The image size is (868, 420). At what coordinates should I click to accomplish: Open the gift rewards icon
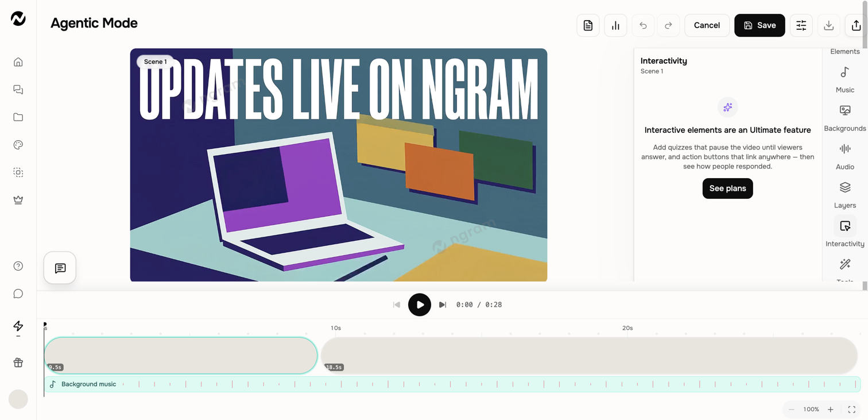(x=18, y=363)
